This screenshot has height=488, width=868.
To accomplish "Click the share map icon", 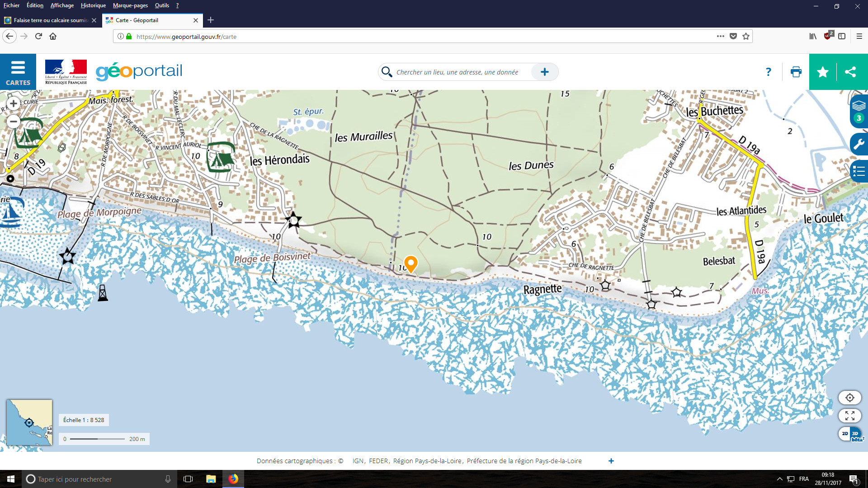I will coord(850,72).
